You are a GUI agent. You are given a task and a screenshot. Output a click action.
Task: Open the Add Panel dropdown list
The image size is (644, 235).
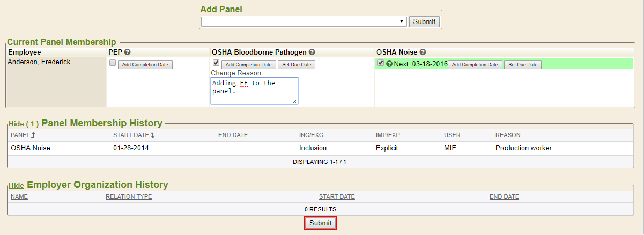[x=304, y=21]
